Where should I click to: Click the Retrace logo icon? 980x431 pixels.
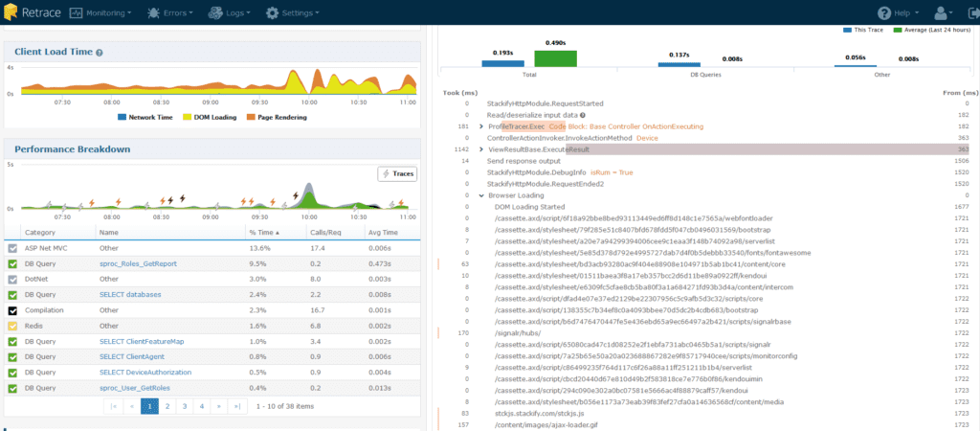coord(11,12)
